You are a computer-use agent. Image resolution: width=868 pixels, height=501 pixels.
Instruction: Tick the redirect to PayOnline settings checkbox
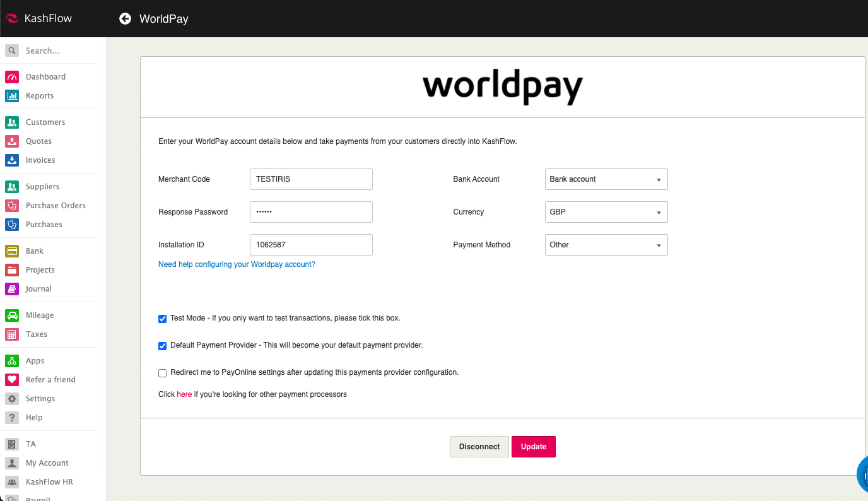[x=162, y=373]
